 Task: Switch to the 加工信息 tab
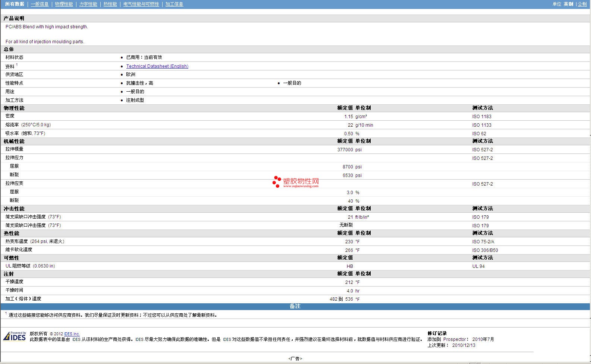click(x=174, y=4)
